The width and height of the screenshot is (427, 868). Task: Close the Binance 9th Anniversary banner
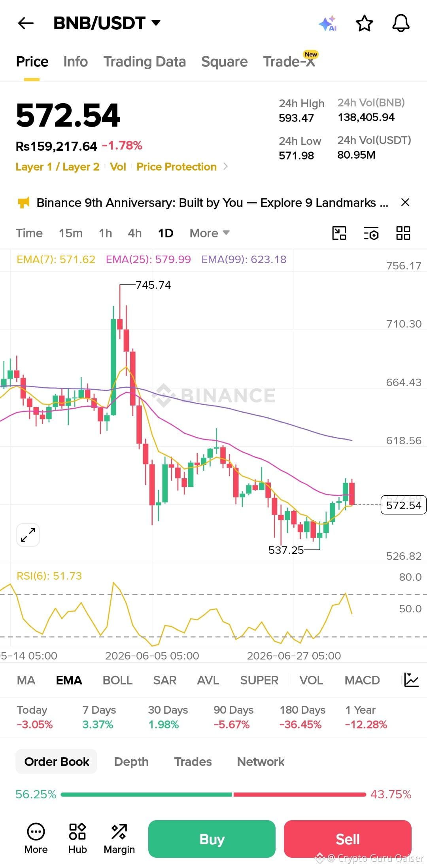[x=405, y=203]
